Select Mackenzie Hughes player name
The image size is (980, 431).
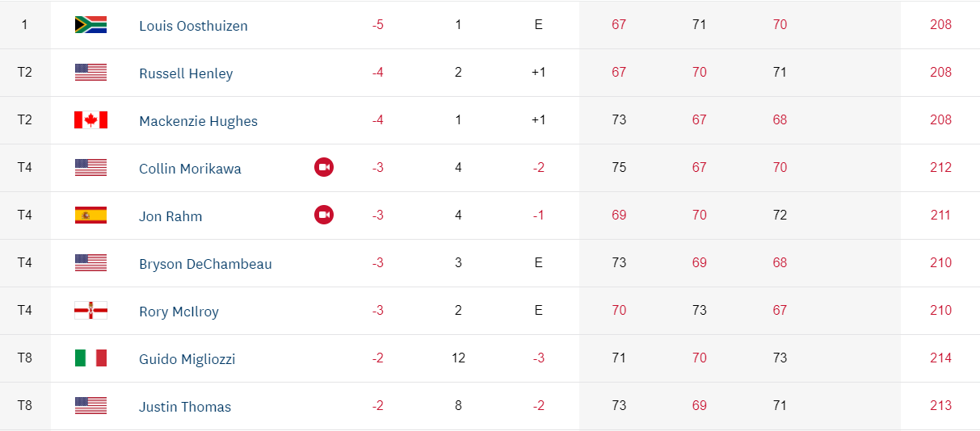click(x=198, y=121)
